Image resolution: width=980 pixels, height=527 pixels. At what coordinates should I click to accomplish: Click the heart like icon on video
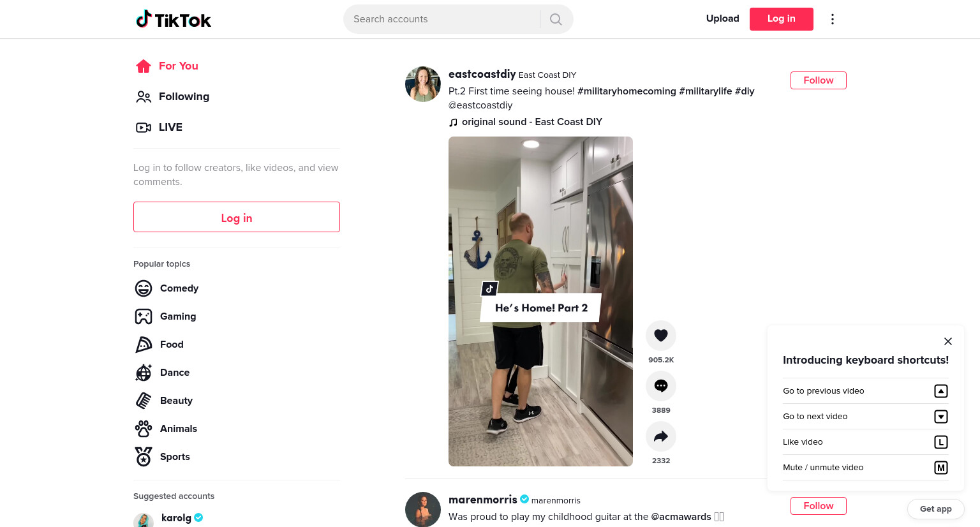[661, 336]
